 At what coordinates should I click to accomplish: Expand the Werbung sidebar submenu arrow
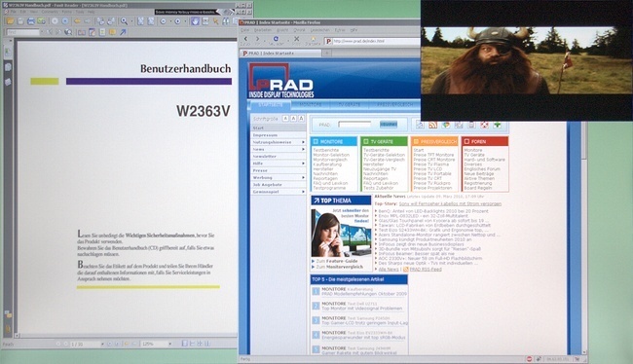pos(303,177)
